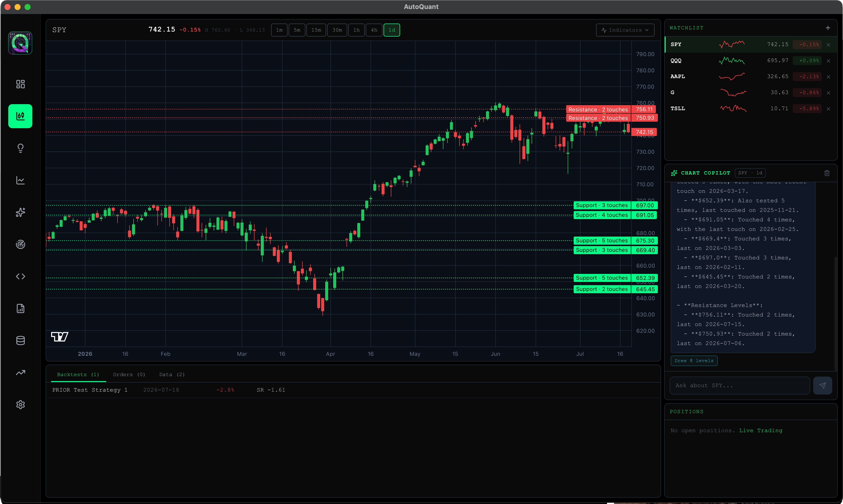The width and height of the screenshot is (843, 504).
Task: Remove TSLL from the watchlist
Action: 828,109
